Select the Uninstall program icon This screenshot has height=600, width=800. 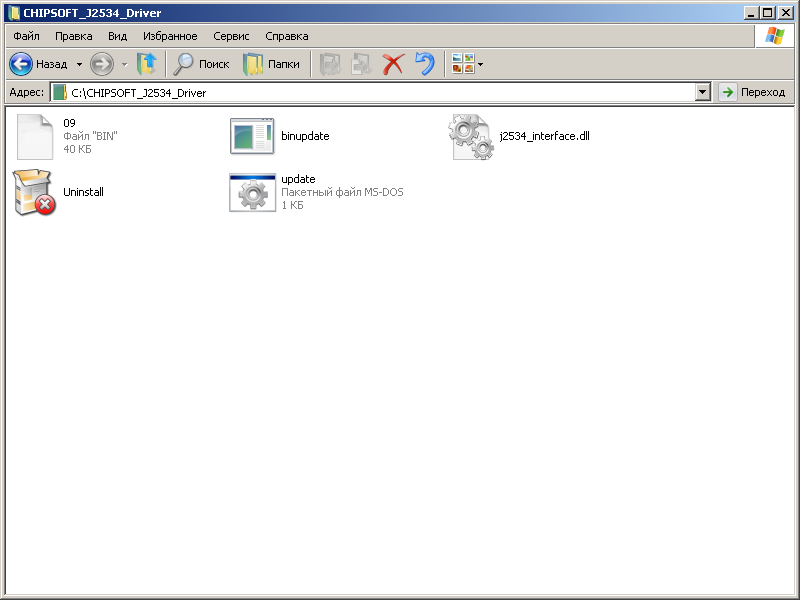point(35,192)
